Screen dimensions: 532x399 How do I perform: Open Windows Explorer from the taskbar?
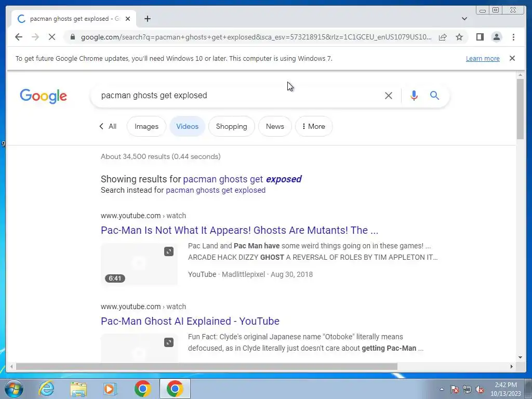pos(78,389)
